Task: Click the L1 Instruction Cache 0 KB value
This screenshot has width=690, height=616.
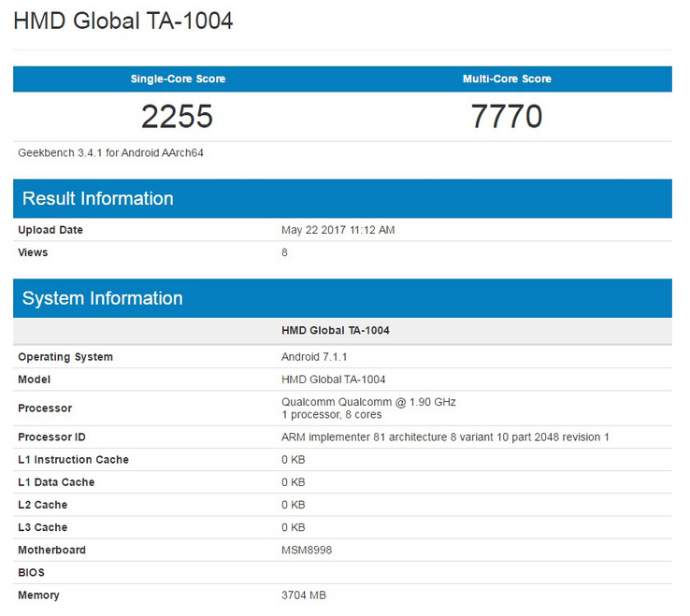Action: pos(293,459)
